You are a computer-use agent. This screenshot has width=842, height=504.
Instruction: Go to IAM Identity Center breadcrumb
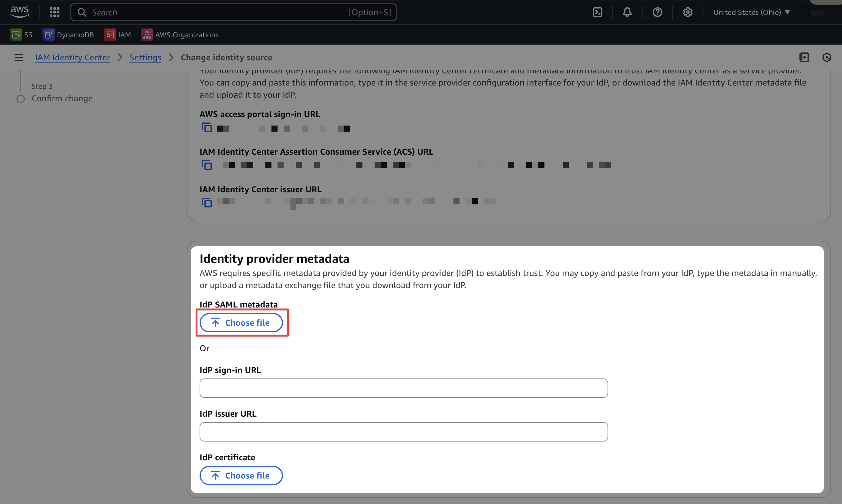pos(72,57)
